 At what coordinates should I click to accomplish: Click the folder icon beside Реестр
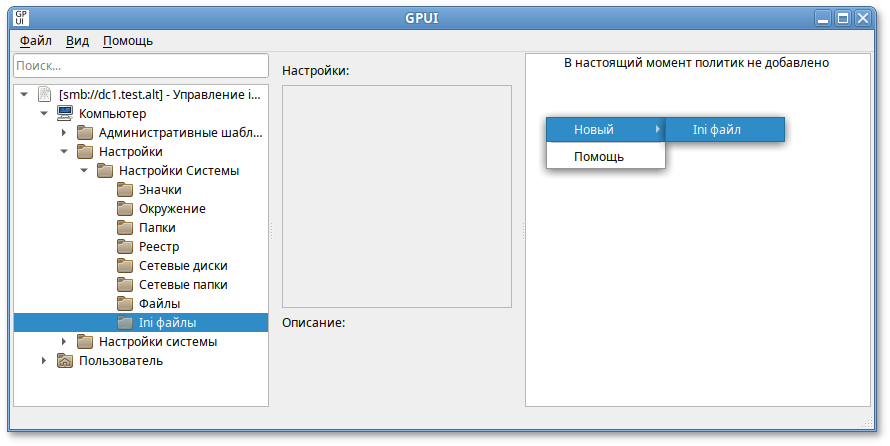[125, 247]
